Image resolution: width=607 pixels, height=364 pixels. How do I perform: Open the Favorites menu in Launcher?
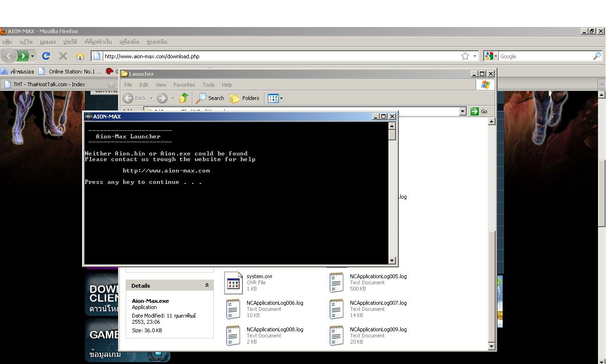point(184,85)
